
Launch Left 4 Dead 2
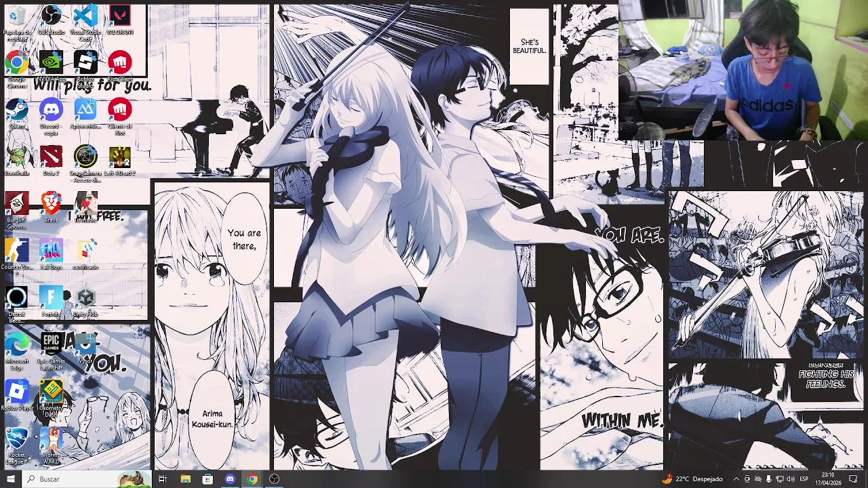tap(119, 161)
